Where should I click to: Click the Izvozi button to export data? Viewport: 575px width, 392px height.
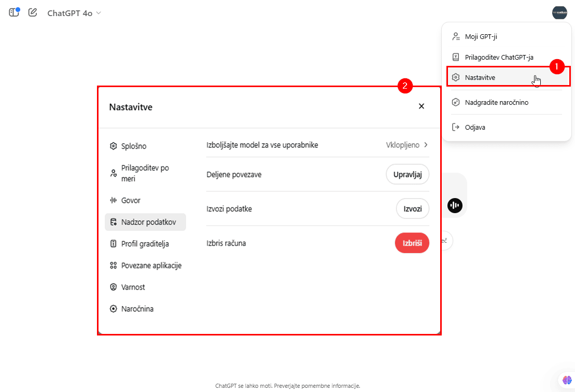pos(412,208)
